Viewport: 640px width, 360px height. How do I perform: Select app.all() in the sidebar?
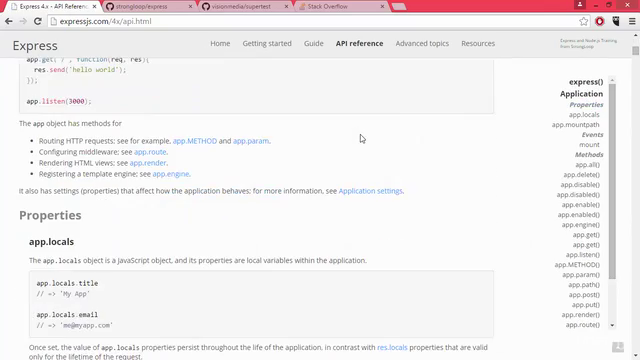tap(587, 165)
